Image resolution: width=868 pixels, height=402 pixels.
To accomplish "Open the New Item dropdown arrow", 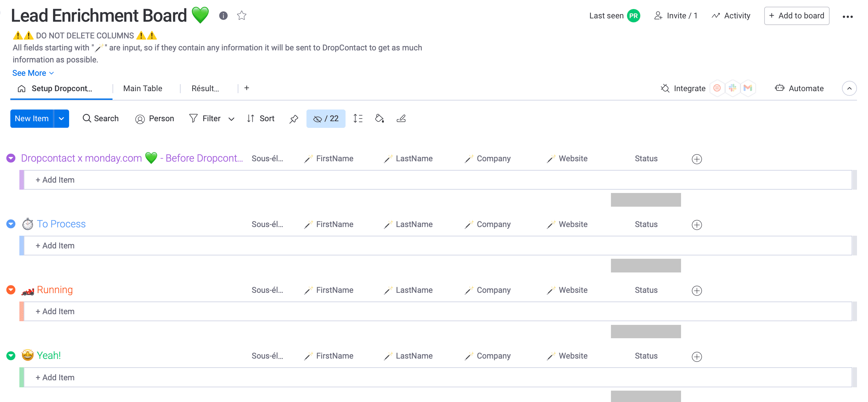I will click(61, 119).
